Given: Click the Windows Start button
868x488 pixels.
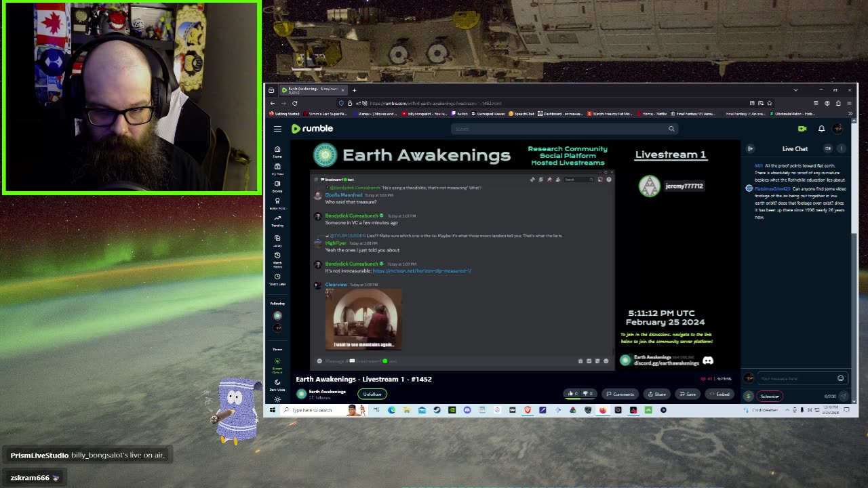Looking at the screenshot, I should (272, 410).
